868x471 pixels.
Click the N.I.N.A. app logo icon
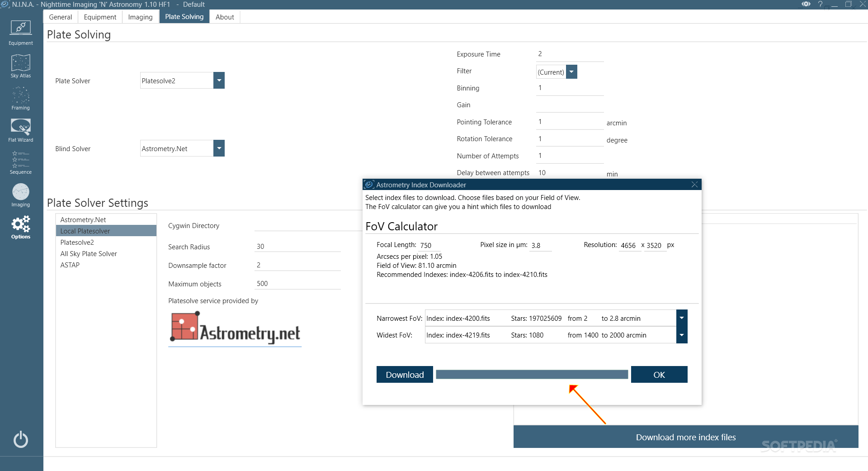coord(5,4)
